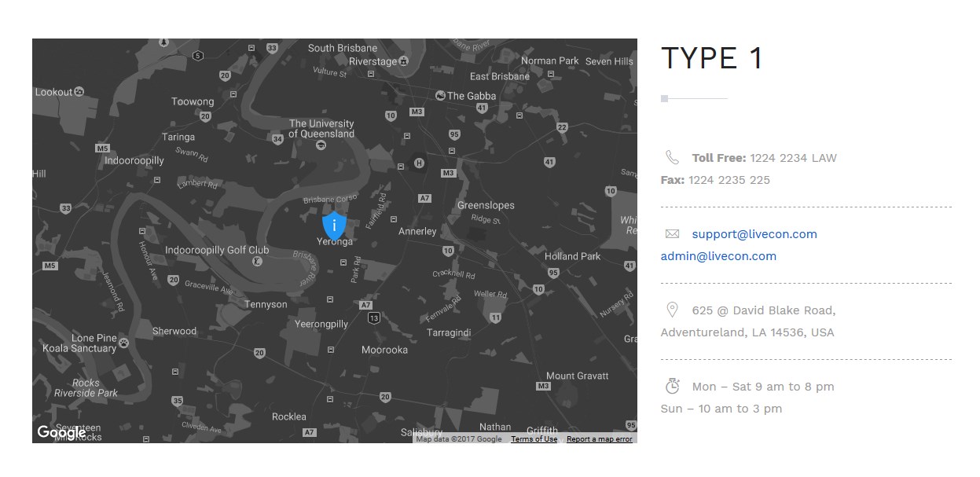Viewport: 980px width, 477px height.
Task: Click the Norman Park label on the map
Action: coord(550,61)
